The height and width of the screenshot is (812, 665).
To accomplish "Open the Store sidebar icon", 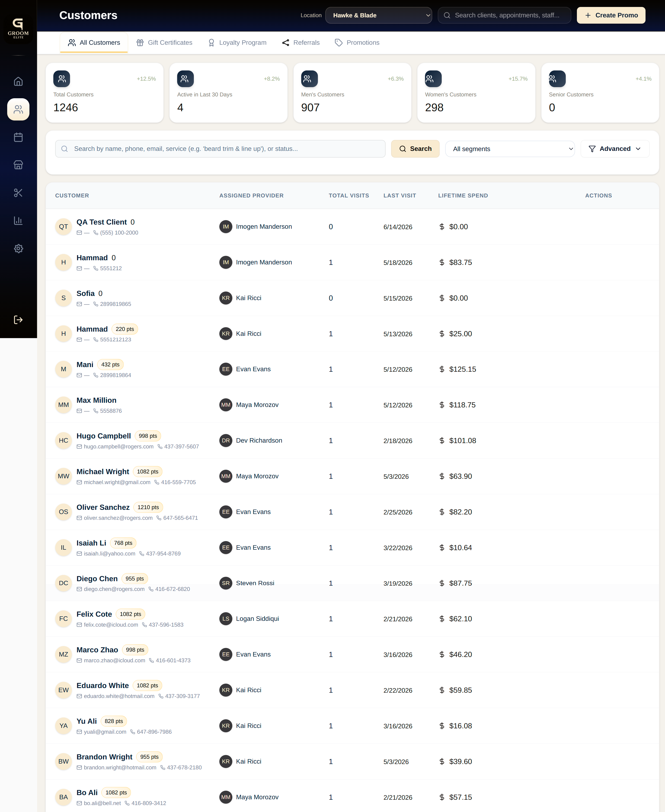I will (x=18, y=165).
